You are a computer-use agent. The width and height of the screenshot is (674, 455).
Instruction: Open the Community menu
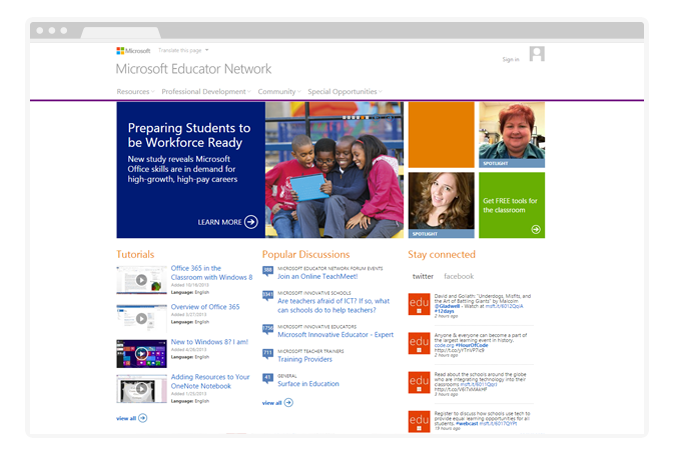[x=279, y=92]
